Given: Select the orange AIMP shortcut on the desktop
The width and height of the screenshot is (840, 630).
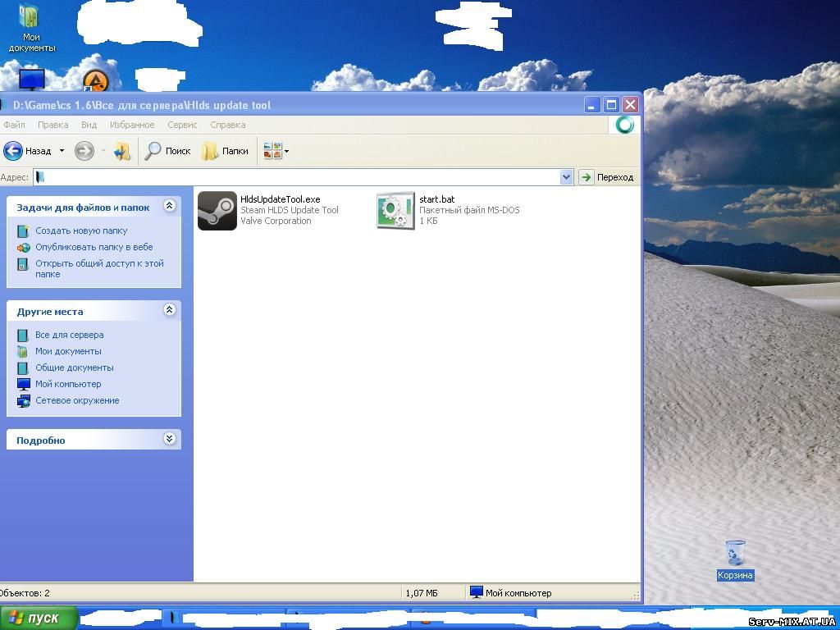Looking at the screenshot, I should pyautogui.click(x=96, y=81).
